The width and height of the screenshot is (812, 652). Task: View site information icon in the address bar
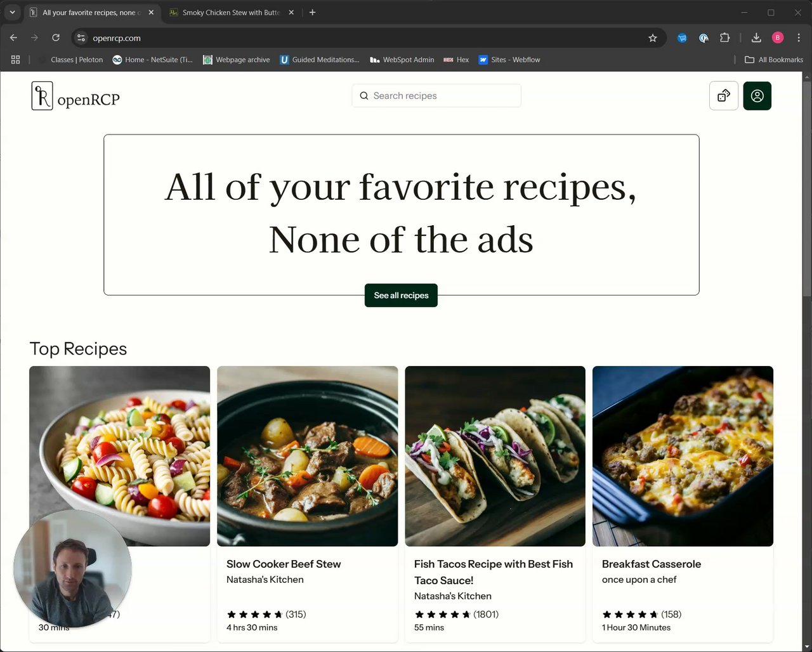point(81,38)
